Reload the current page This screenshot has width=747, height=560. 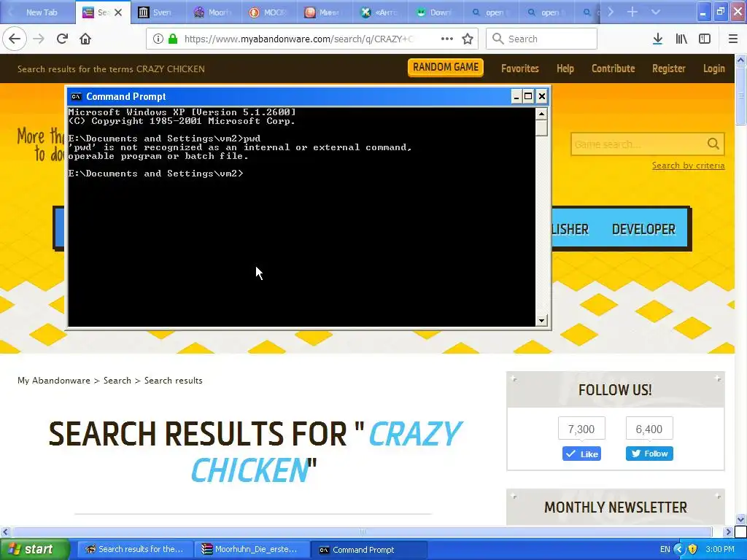(x=62, y=39)
